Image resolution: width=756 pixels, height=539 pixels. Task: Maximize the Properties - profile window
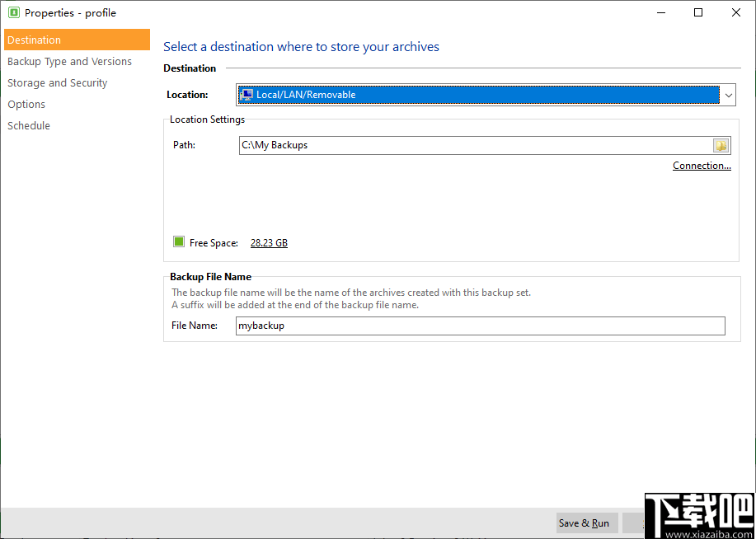click(x=698, y=12)
